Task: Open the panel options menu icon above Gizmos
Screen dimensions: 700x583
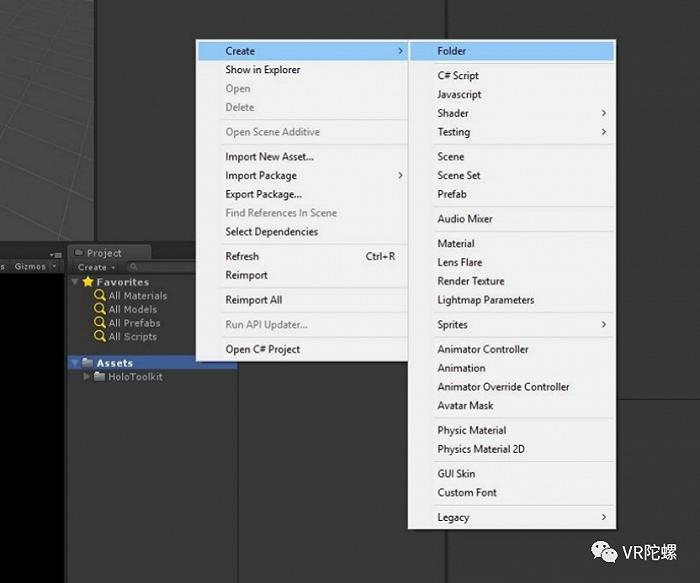Action: (x=56, y=255)
